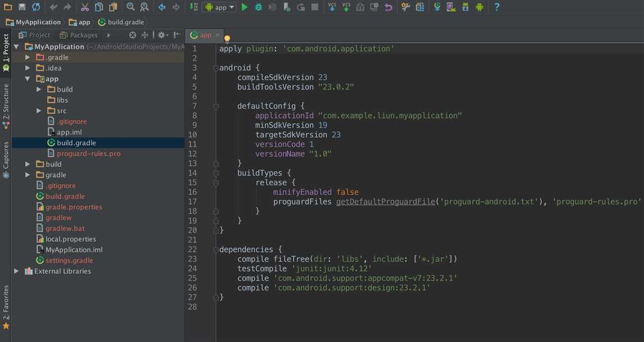The image size is (644, 342).
Task: Open the 2: Favorites tool window tab
Action: tap(6, 308)
